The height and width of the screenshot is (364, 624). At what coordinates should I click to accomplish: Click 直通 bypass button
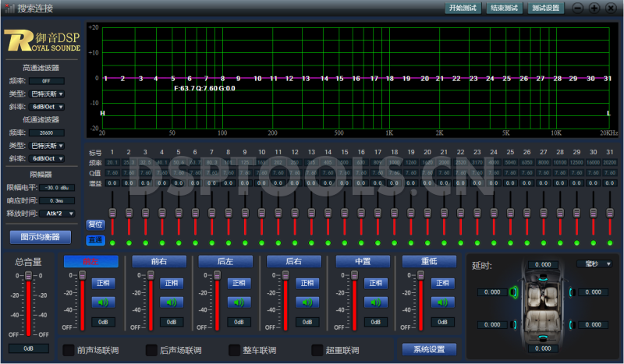click(x=95, y=240)
